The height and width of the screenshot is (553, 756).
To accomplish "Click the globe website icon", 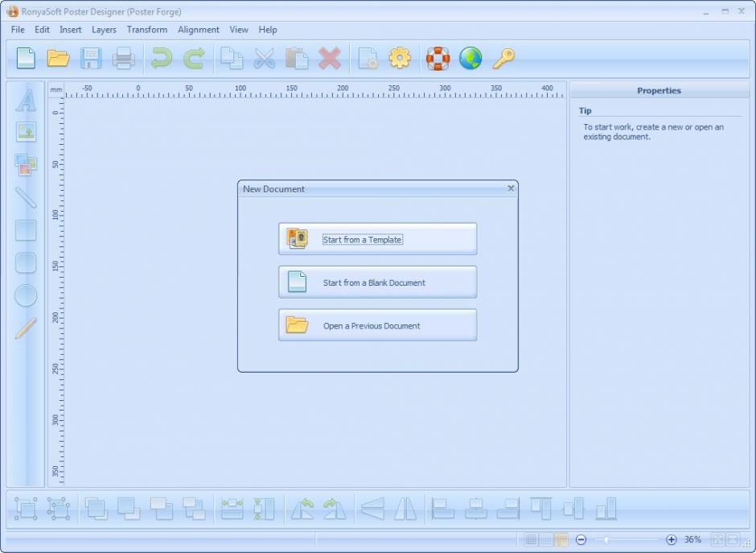I will click(x=470, y=59).
